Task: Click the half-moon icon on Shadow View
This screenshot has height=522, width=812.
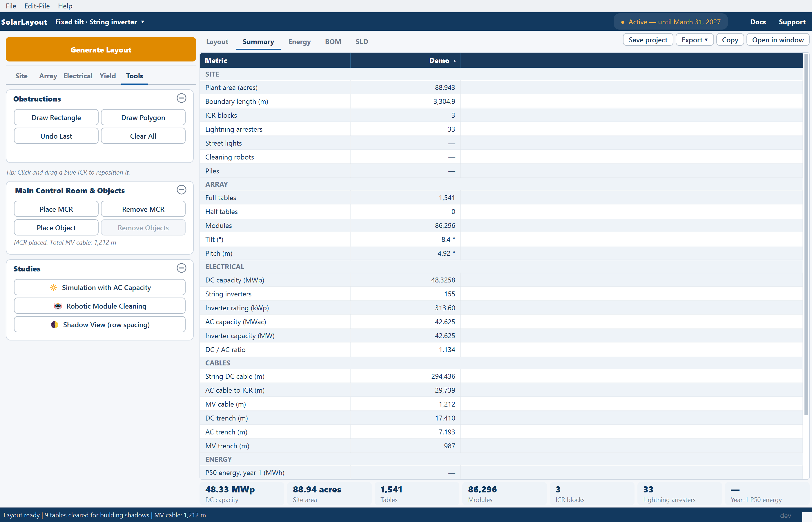Action: 54,325
